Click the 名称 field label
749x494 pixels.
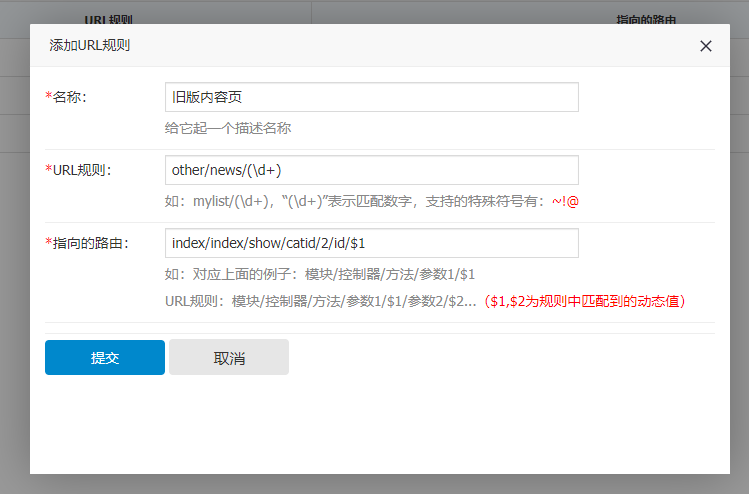(x=69, y=97)
